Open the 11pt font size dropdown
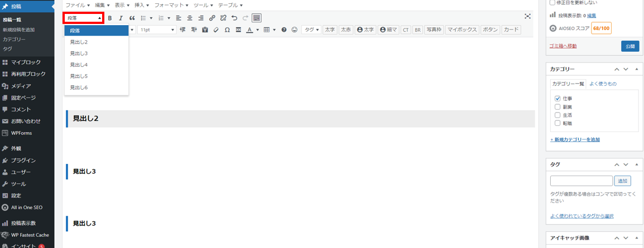Screen dimensions: 644x248 pyautogui.click(x=157, y=30)
